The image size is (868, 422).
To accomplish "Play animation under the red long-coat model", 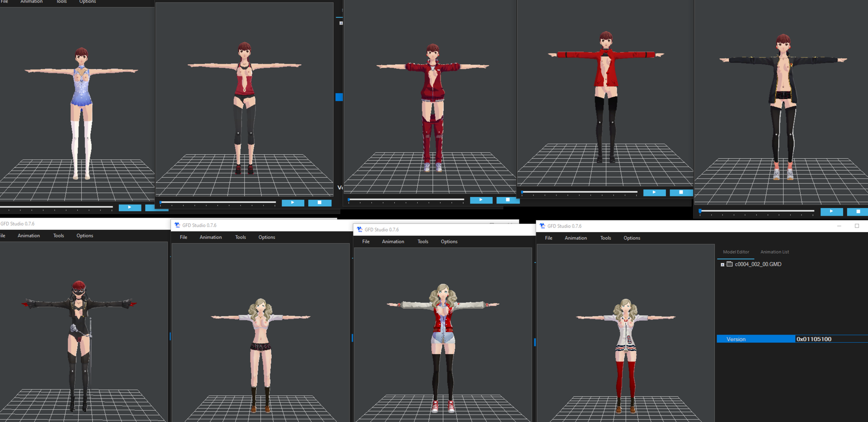I will [654, 193].
